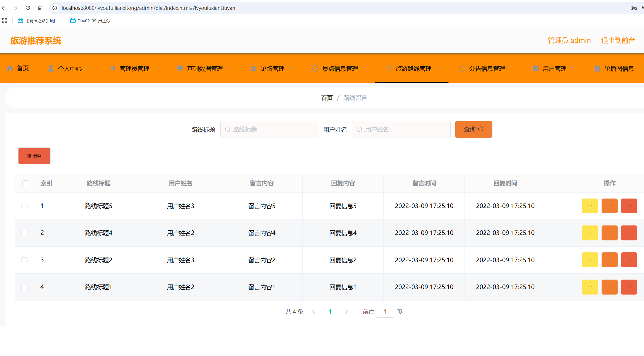
Task: Click the 个人中心 user icon
Action: click(x=51, y=69)
